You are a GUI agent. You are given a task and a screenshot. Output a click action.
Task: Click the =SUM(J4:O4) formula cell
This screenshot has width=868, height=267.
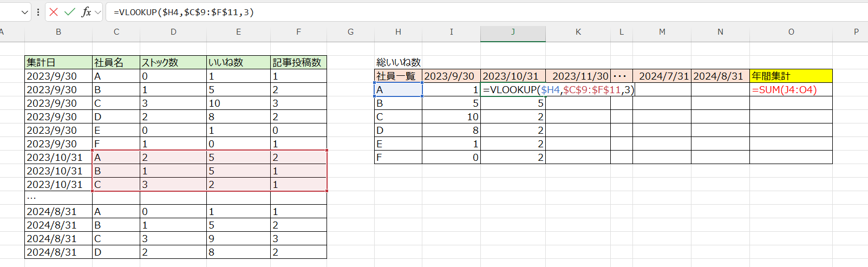[791, 89]
